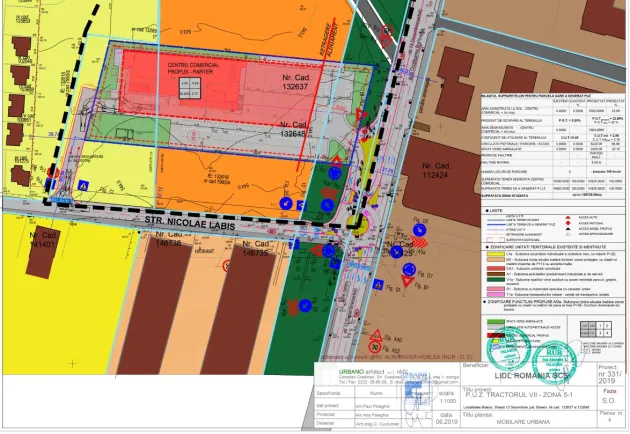Click the blue roundabout sign atop the green strip
Image resolution: width=630 pixels, height=434 pixels.
335,173
